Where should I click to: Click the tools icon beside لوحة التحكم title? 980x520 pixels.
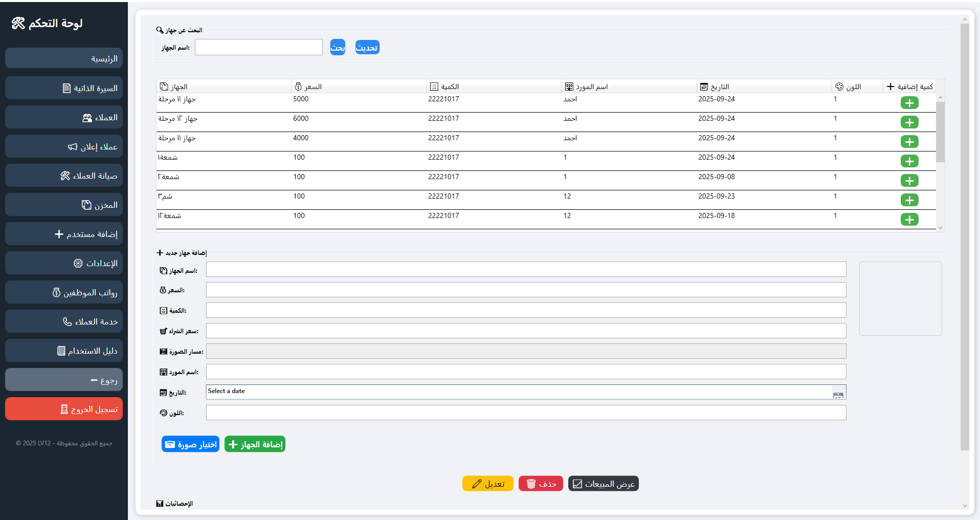[x=18, y=23]
